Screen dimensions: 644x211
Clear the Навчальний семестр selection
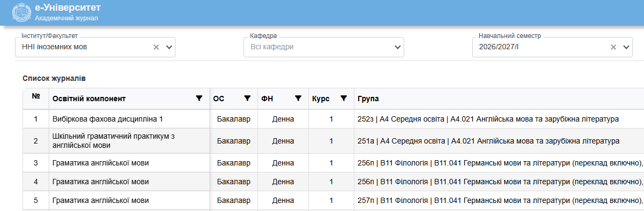coord(614,47)
